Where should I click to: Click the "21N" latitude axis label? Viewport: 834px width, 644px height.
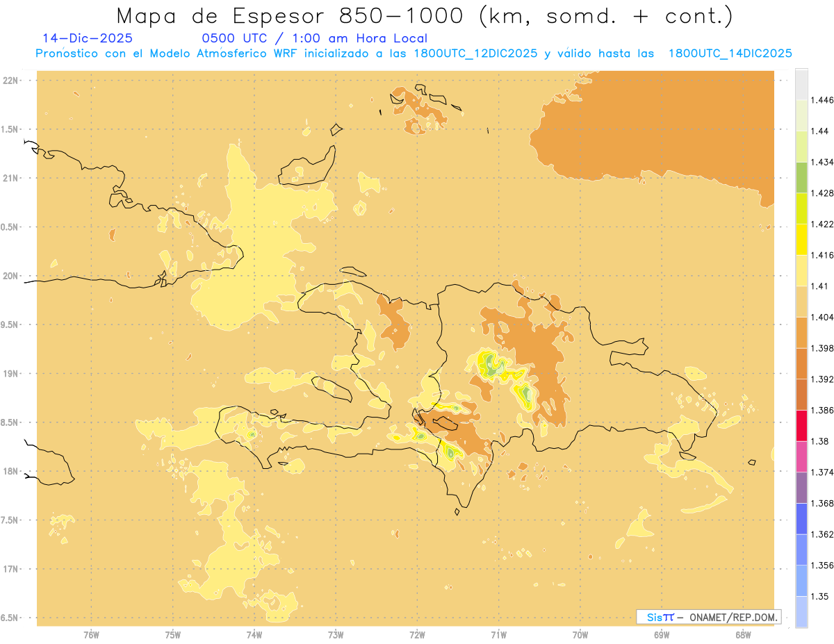10,178
